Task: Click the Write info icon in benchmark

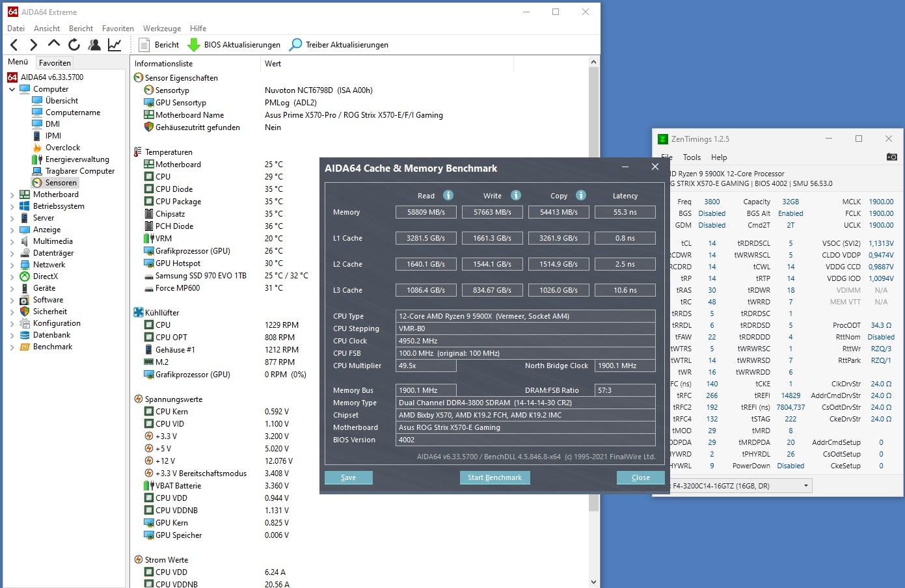Action: (516, 195)
